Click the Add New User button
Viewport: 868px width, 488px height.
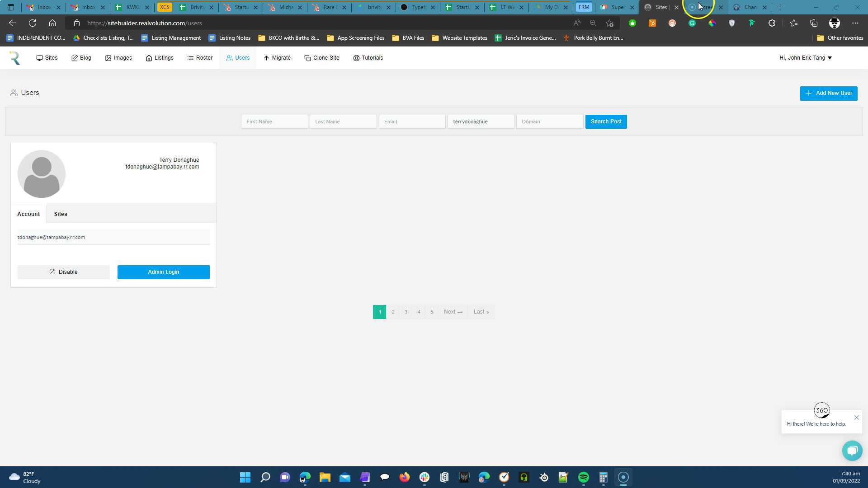tap(828, 93)
